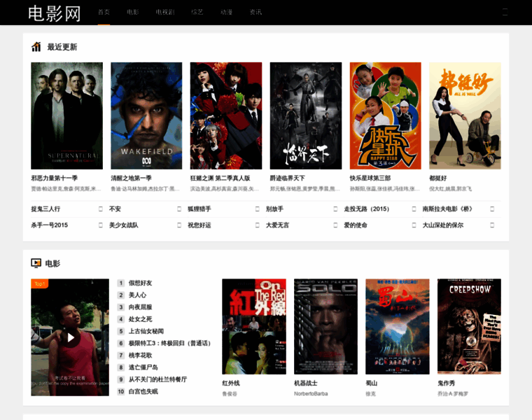Open 爱的使命 in the recent updates list
Screen dimensions: 532x420
(x=356, y=225)
